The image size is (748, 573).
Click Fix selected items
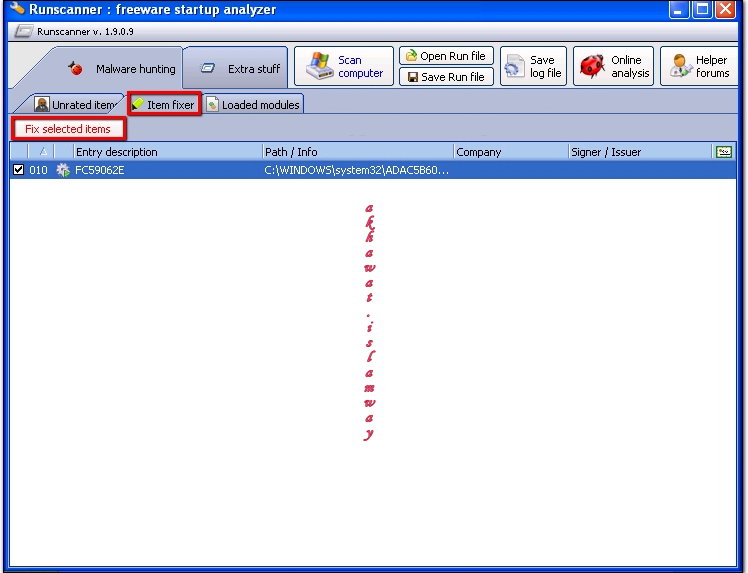pos(69,129)
